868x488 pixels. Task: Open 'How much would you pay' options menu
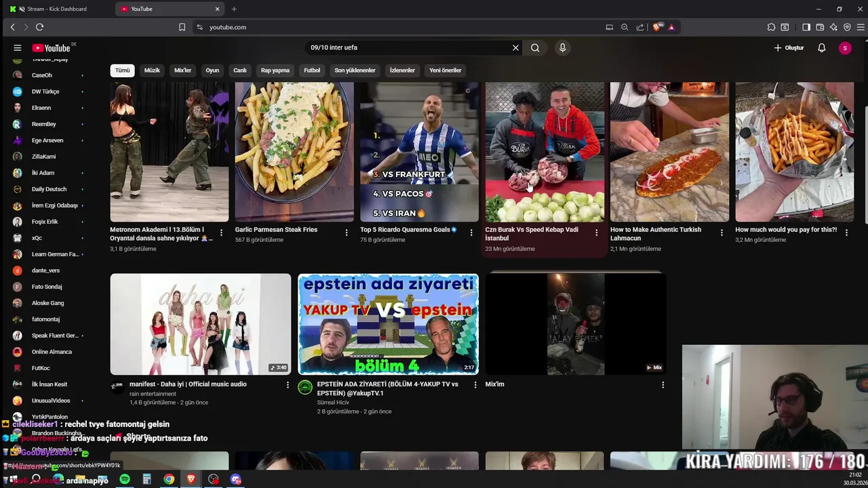tap(847, 232)
